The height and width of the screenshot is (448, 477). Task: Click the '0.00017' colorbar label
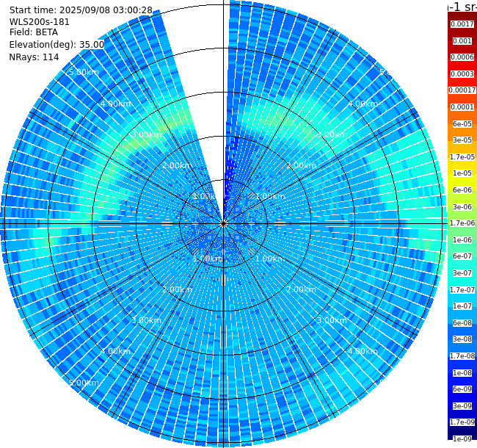click(x=462, y=90)
